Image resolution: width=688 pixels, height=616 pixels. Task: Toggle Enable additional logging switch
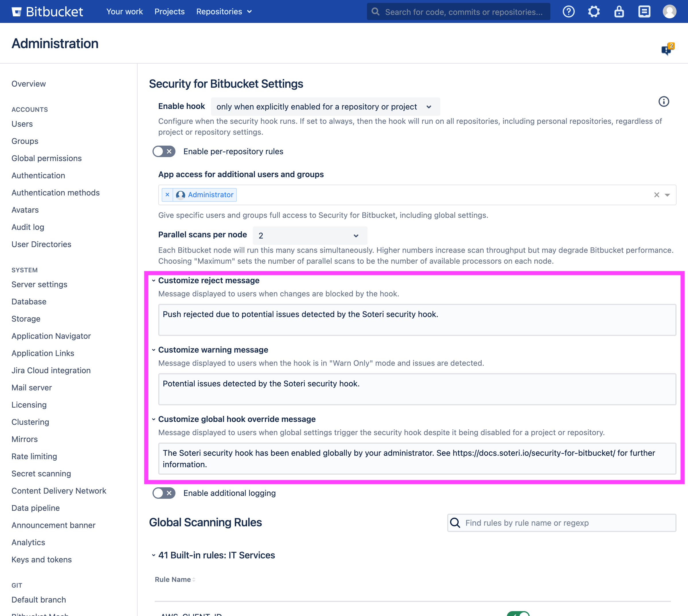(164, 493)
